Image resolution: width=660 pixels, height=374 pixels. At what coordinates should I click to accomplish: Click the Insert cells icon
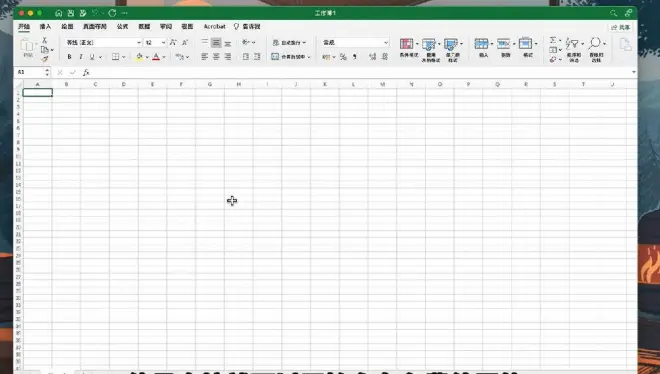pos(482,44)
